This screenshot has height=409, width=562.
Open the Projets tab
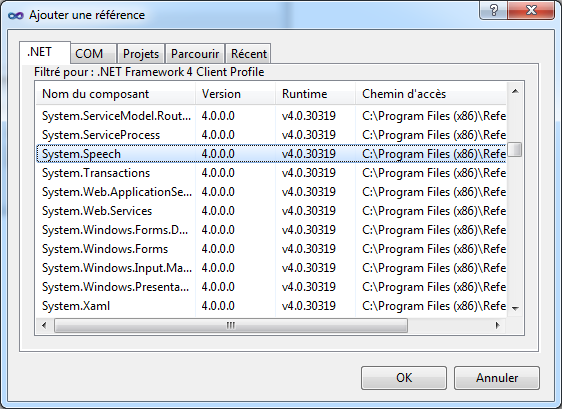pos(141,54)
